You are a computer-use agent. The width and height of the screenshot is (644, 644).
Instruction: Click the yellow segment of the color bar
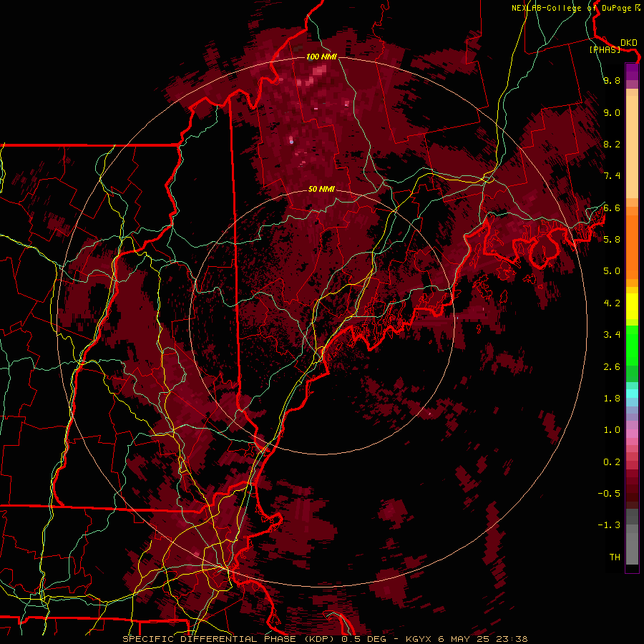pos(632,306)
